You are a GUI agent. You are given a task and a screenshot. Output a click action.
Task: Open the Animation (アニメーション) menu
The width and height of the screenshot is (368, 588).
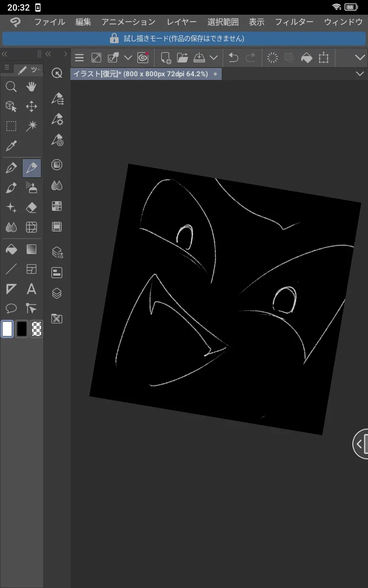[x=128, y=22]
